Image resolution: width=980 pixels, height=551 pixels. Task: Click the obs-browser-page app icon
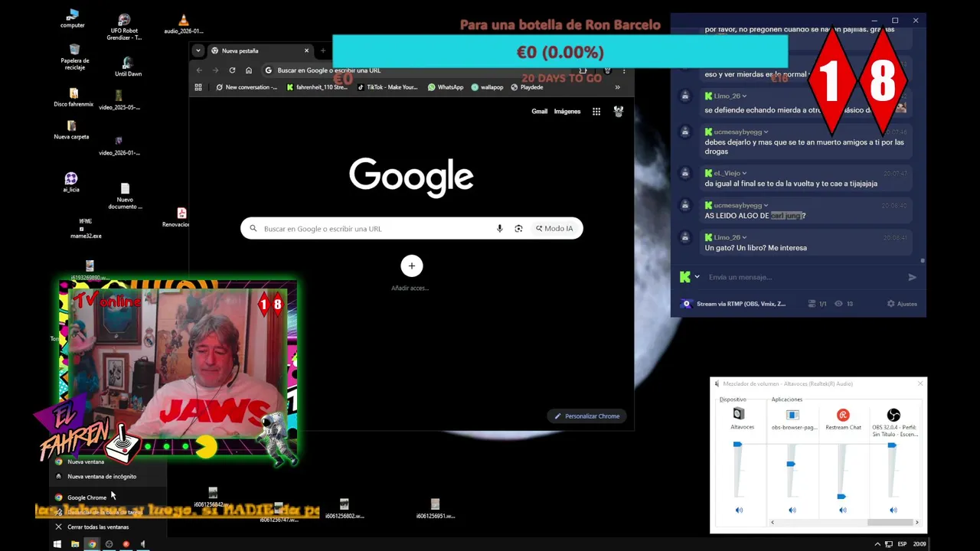[x=792, y=415]
